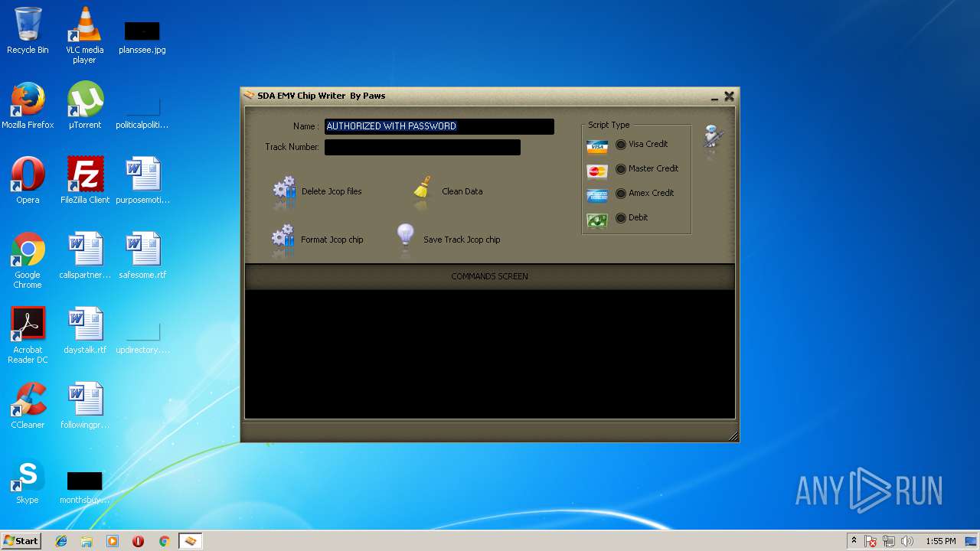980x551 pixels.
Task: Click the window resize grip in the corner
Action: (x=733, y=435)
